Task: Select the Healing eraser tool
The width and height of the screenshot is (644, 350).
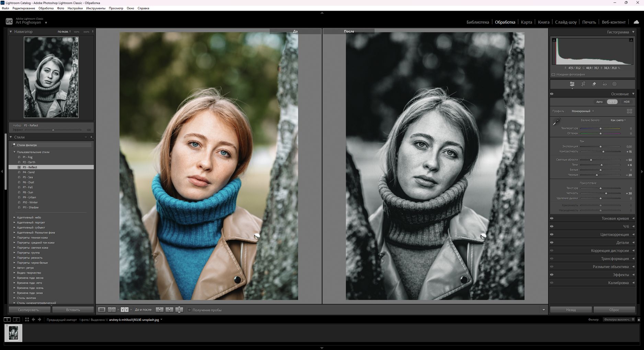Action: click(594, 84)
